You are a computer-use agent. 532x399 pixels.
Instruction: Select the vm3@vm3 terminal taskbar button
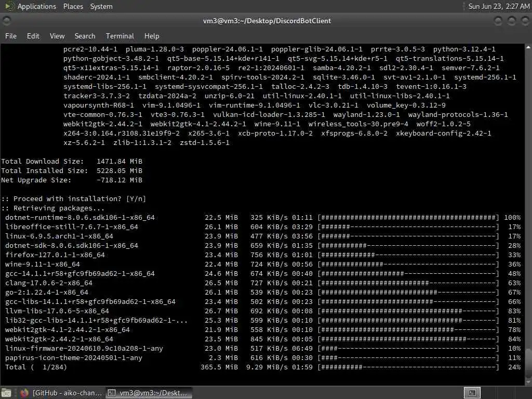(149, 393)
